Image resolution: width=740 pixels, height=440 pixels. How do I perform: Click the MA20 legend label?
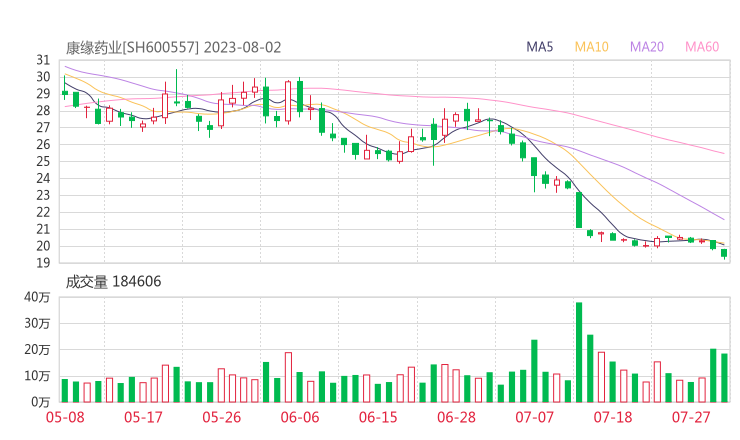point(647,47)
